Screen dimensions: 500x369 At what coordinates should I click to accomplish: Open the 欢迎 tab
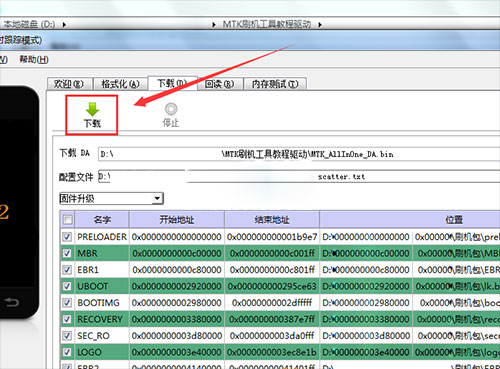(69, 84)
